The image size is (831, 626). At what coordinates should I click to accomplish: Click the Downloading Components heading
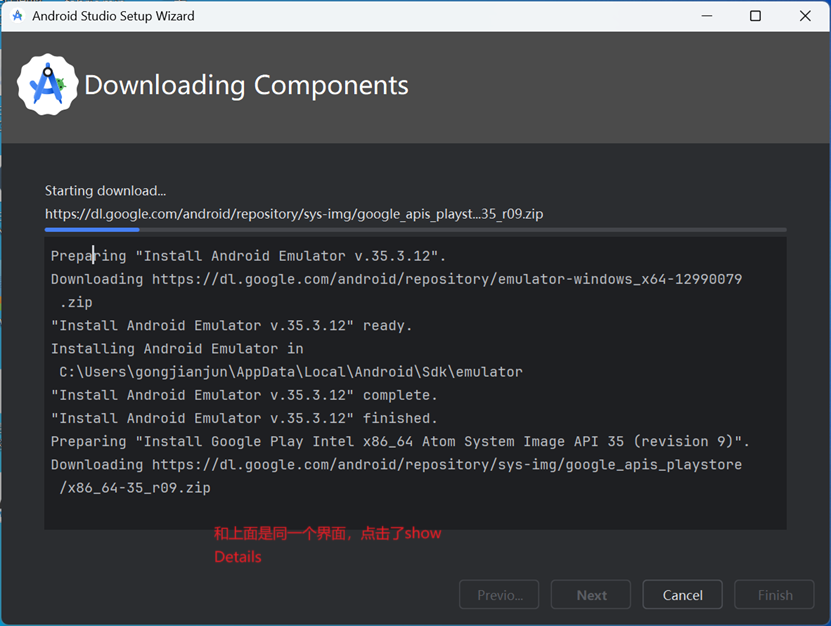246,85
